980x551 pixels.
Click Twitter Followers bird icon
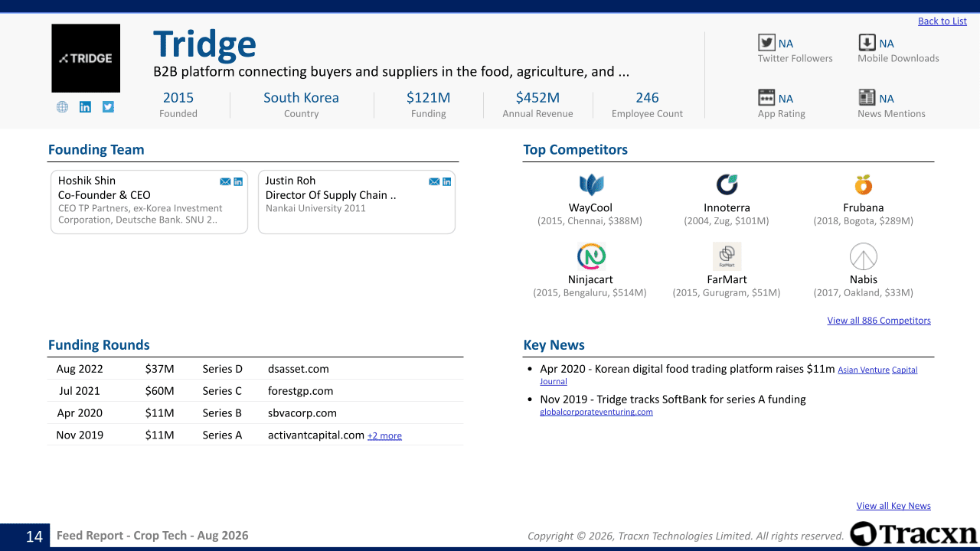pos(766,43)
